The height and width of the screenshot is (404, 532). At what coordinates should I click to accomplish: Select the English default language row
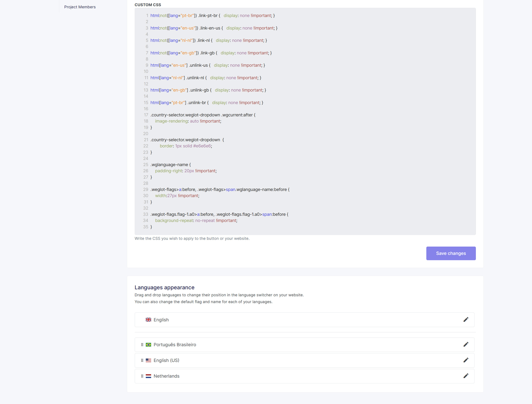tap(289, 320)
